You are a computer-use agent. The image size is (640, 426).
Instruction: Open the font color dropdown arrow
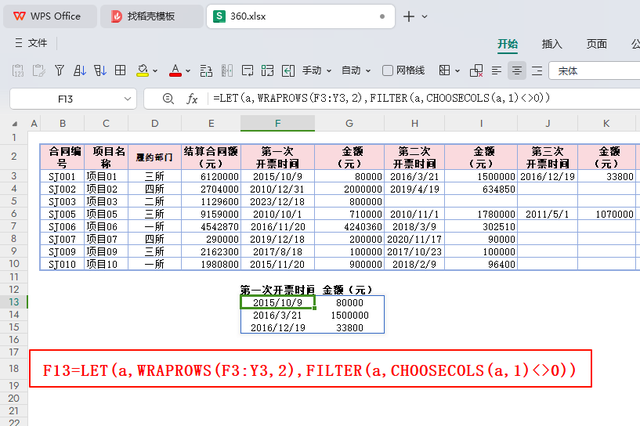pos(188,71)
